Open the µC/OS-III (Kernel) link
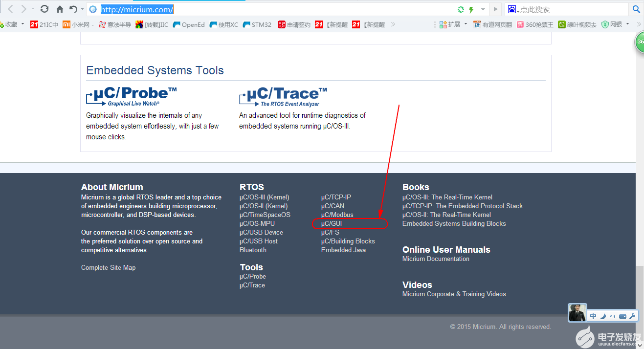Viewport: 644px width, 349px height. (264, 197)
